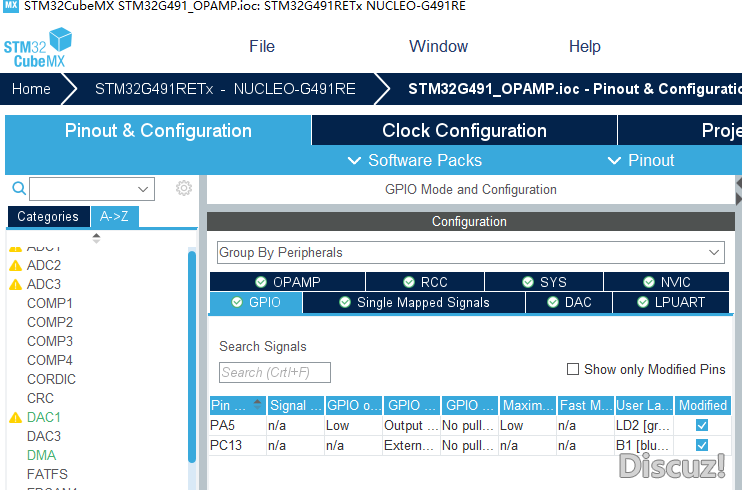The height and width of the screenshot is (490, 742).
Task: Open the LPUART configuration tab
Action: click(671, 303)
